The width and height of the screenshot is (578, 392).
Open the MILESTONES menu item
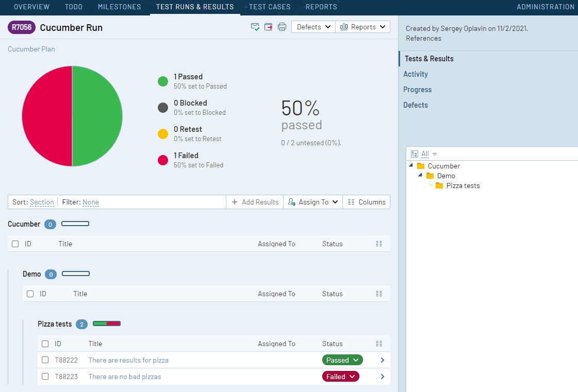click(x=119, y=7)
